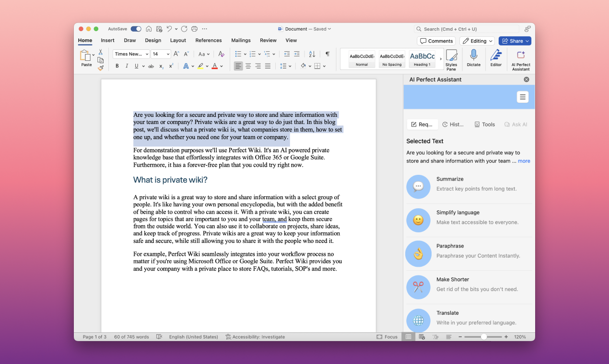This screenshot has width=609, height=364.
Task: Click the Shading paint bucket icon
Action: [x=304, y=66]
